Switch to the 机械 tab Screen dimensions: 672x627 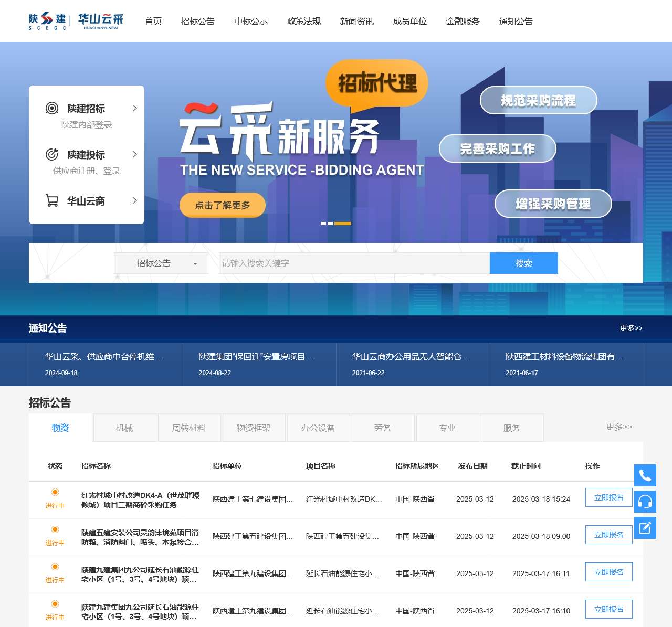point(124,428)
